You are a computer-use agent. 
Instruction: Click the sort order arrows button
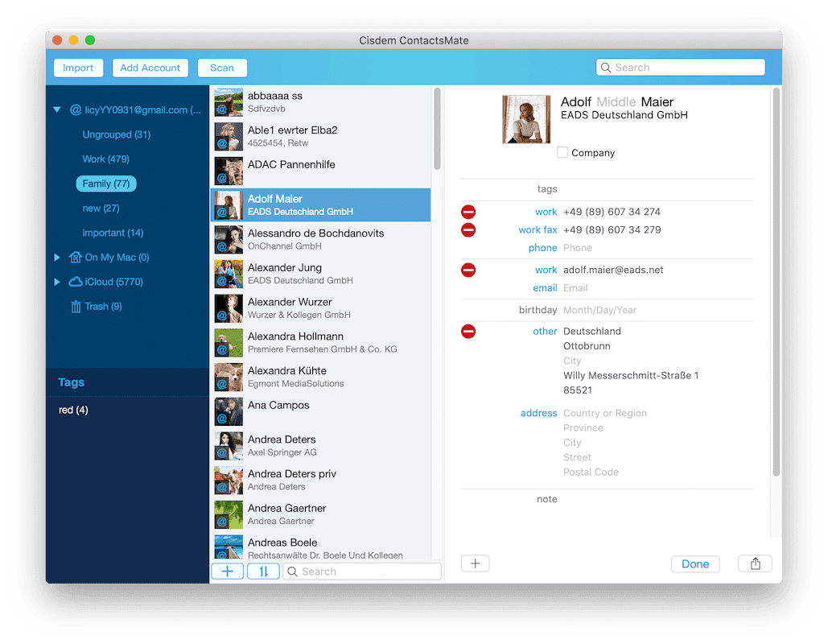coord(263,571)
